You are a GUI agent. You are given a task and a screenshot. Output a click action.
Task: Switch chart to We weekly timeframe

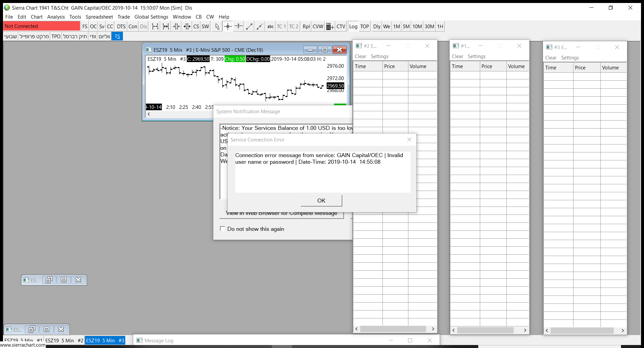pyautogui.click(x=387, y=27)
